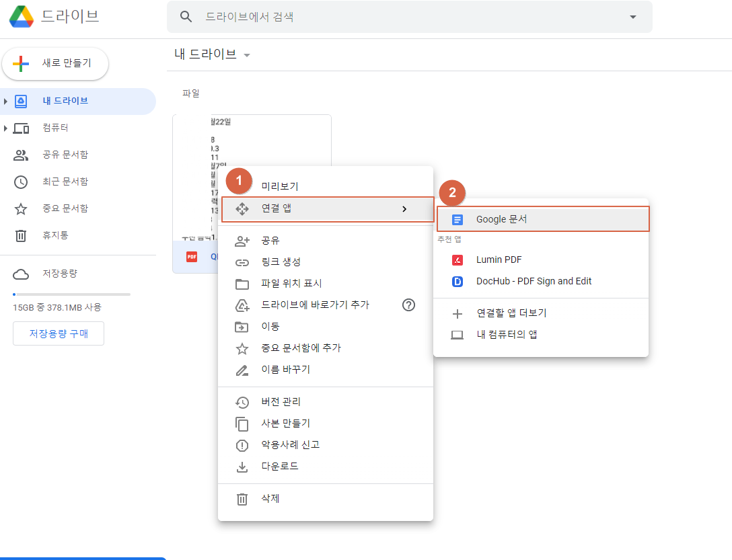Click the 이름 바꾸기 pencil icon

pyautogui.click(x=242, y=370)
